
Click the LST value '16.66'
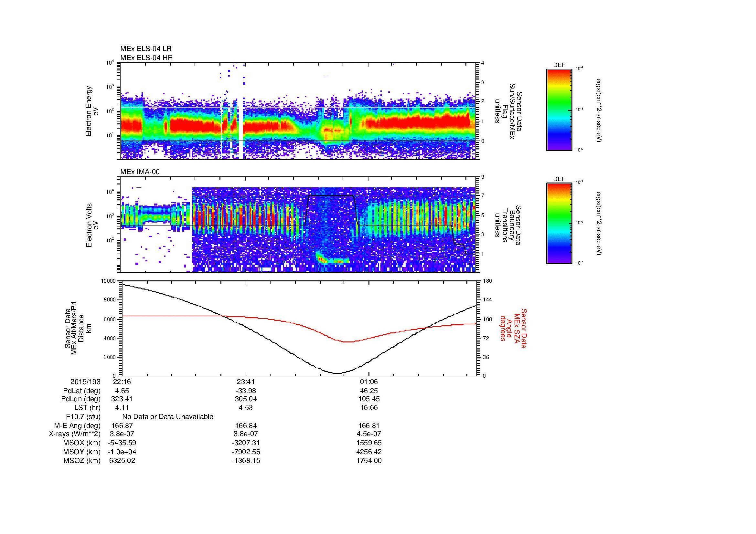click(369, 408)
